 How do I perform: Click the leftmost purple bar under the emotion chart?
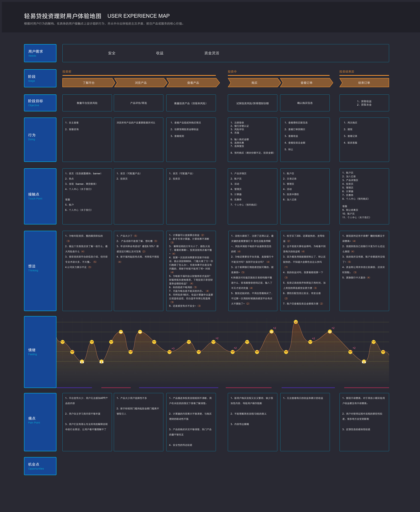[74, 388]
